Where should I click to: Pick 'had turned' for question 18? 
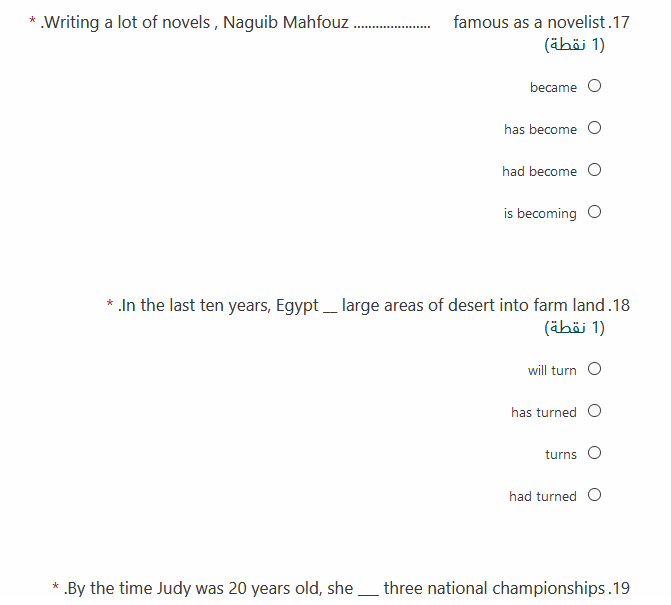[594, 495]
